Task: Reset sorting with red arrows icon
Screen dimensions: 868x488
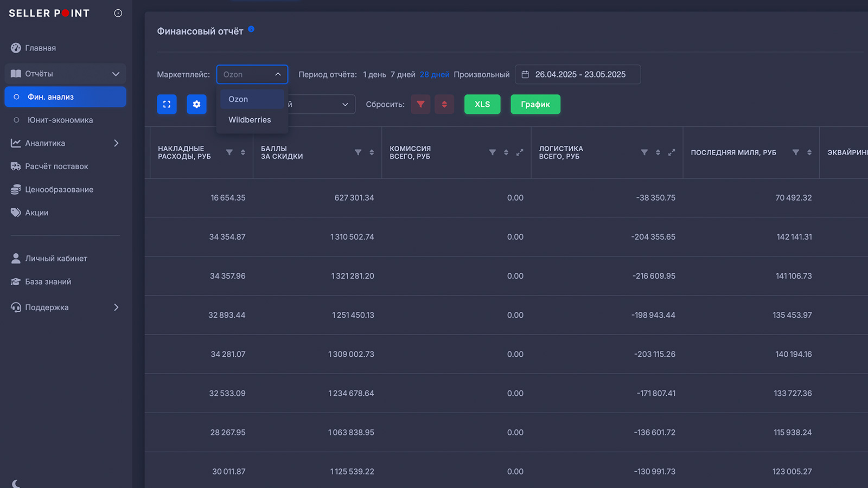Action: pyautogui.click(x=444, y=104)
